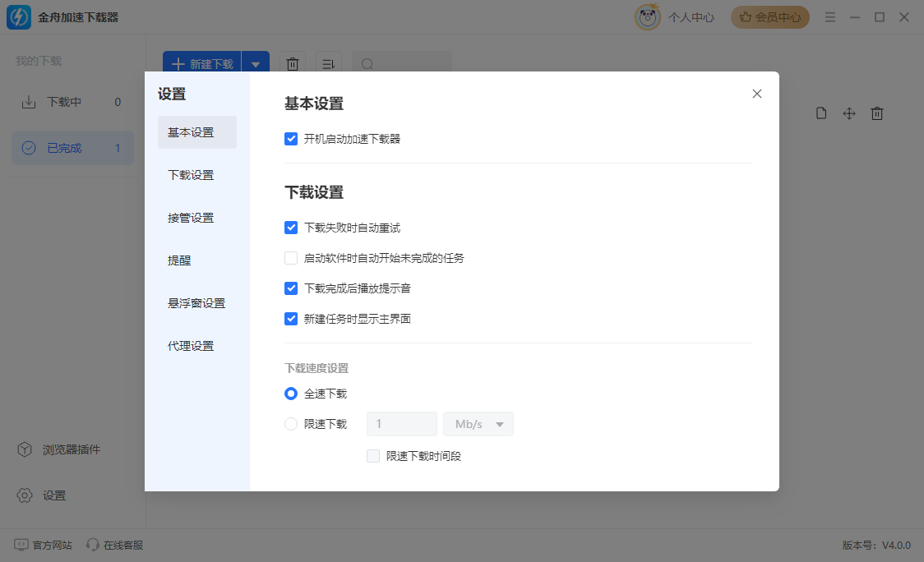Select 下载中 in the sidebar
This screenshot has height=562, width=924.
[x=72, y=102]
